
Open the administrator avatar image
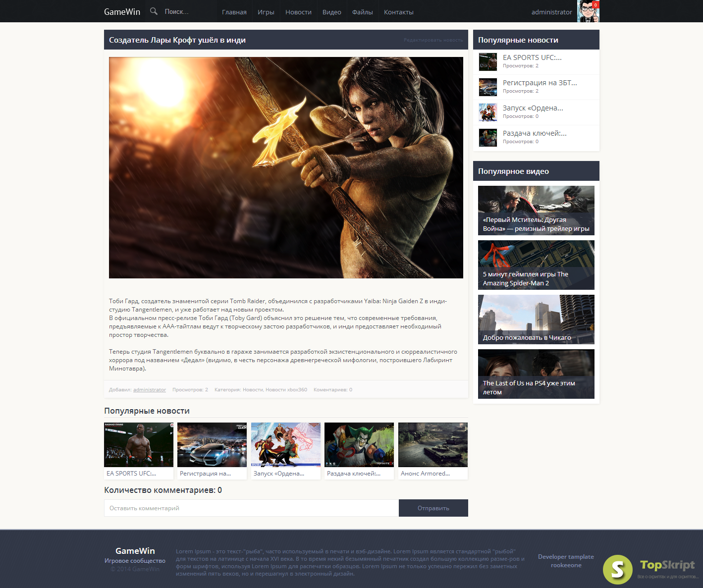pyautogui.click(x=588, y=11)
